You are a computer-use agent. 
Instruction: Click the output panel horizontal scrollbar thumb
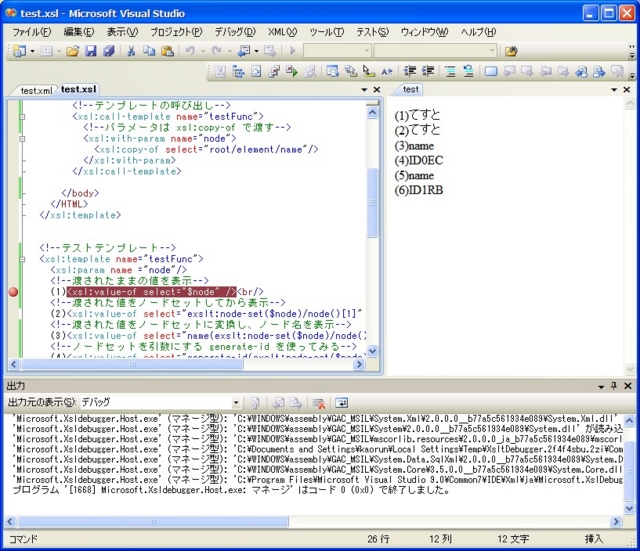(x=153, y=521)
